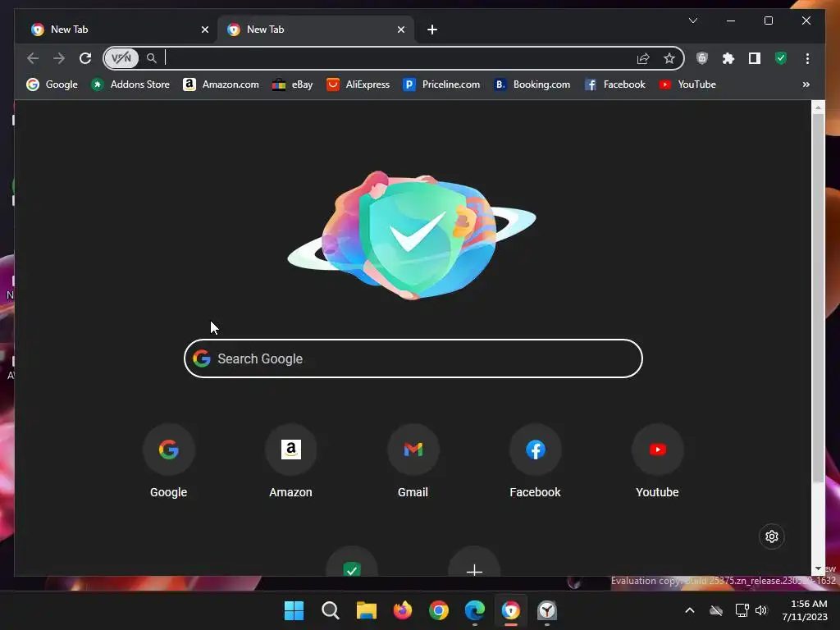The image size is (840, 630).
Task: Open a new tab with plus button
Action: coord(432,30)
